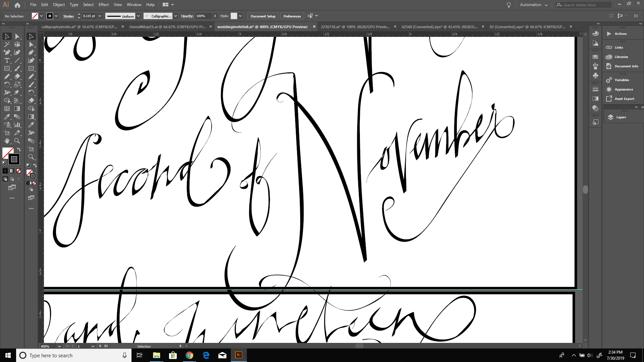Click the Stroke swatch in the main toolbar
The width and height of the screenshot is (644, 362).
(14, 159)
